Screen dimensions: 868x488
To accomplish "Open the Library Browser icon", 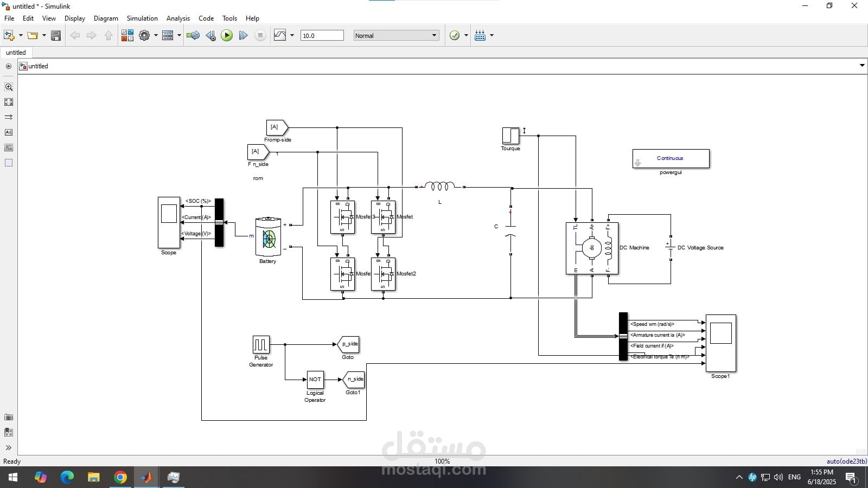I will coord(127,36).
